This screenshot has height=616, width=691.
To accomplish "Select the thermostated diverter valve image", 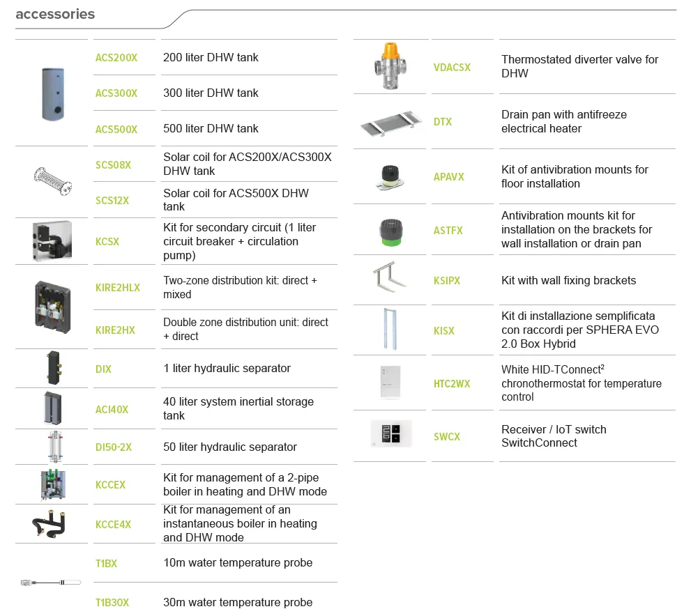I will coord(390,66).
